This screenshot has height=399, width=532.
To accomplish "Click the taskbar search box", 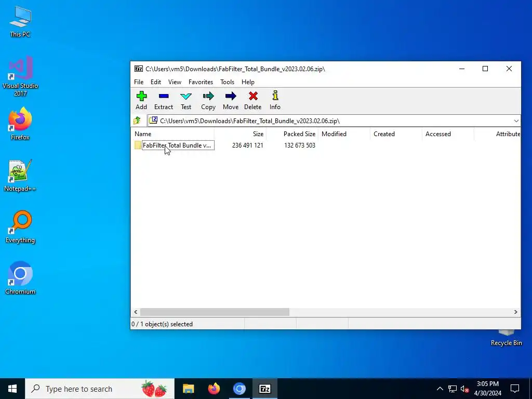I will pos(100,389).
